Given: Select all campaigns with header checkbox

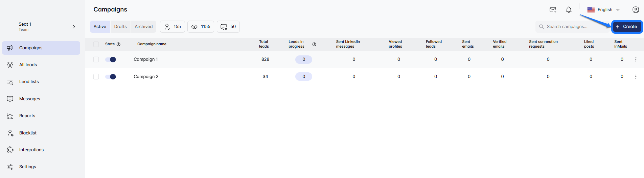Looking at the screenshot, I should pyautogui.click(x=96, y=44).
